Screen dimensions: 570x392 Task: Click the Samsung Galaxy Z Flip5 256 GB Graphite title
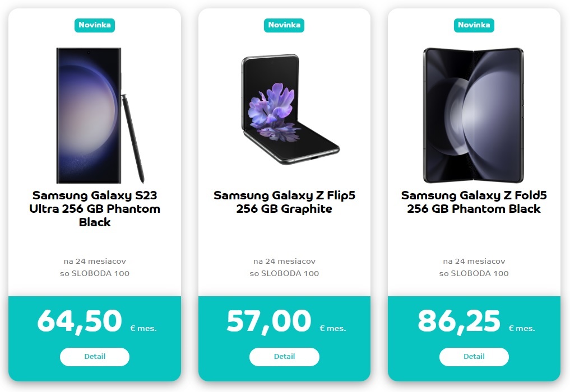pyautogui.click(x=284, y=202)
